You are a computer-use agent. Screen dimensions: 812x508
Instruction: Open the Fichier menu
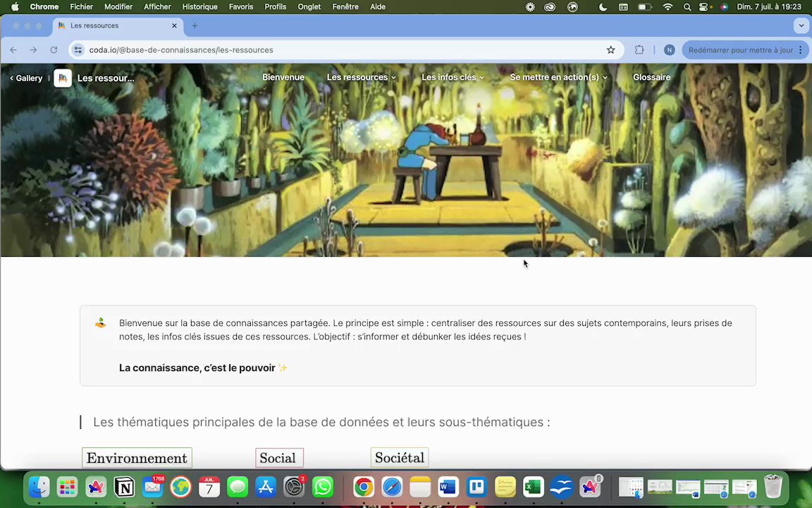click(81, 7)
